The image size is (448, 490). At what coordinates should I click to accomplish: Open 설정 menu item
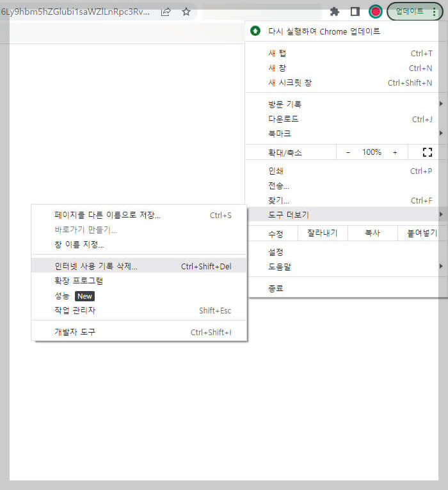point(346,252)
